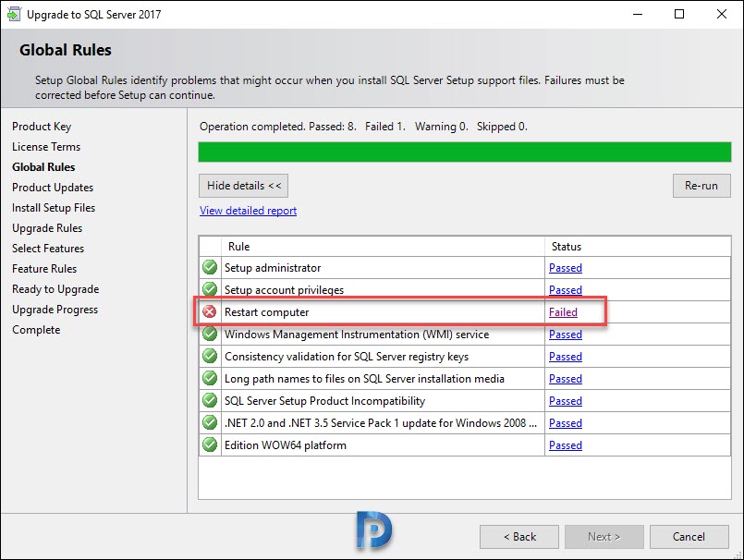Click the green progress bar
The image size is (744, 560).
pyautogui.click(x=465, y=152)
